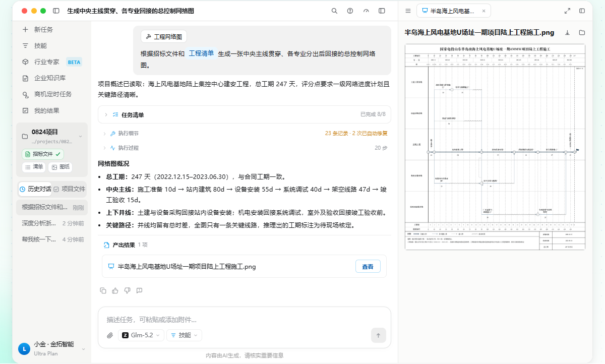Expand the 任务清单 section
This screenshot has width=605, height=364.
coord(245,114)
